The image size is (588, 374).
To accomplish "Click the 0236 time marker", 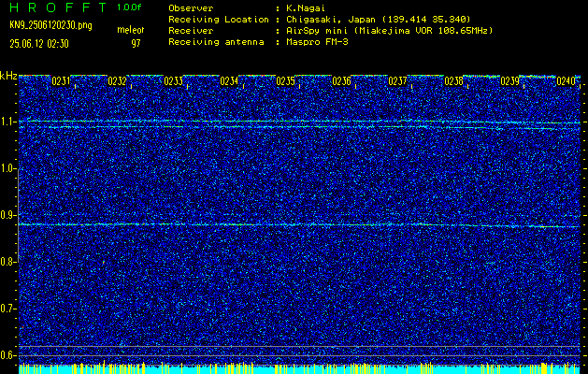I will 341,81.
